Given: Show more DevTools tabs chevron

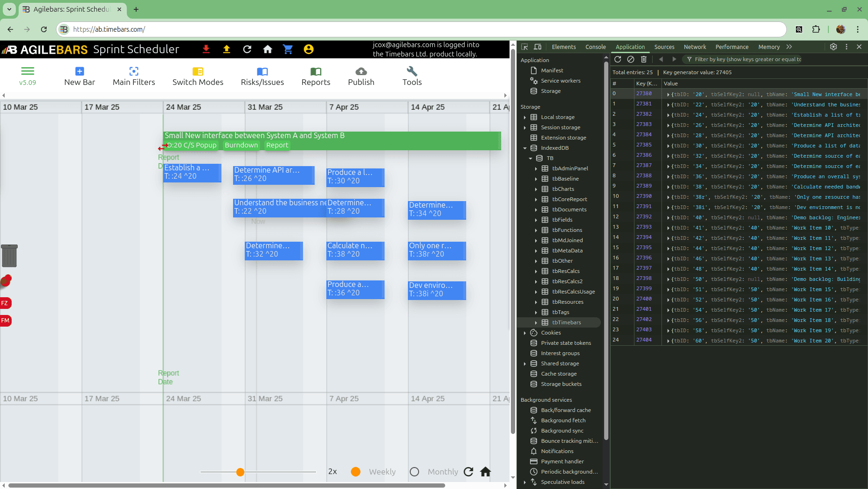Looking at the screenshot, I should coord(789,47).
